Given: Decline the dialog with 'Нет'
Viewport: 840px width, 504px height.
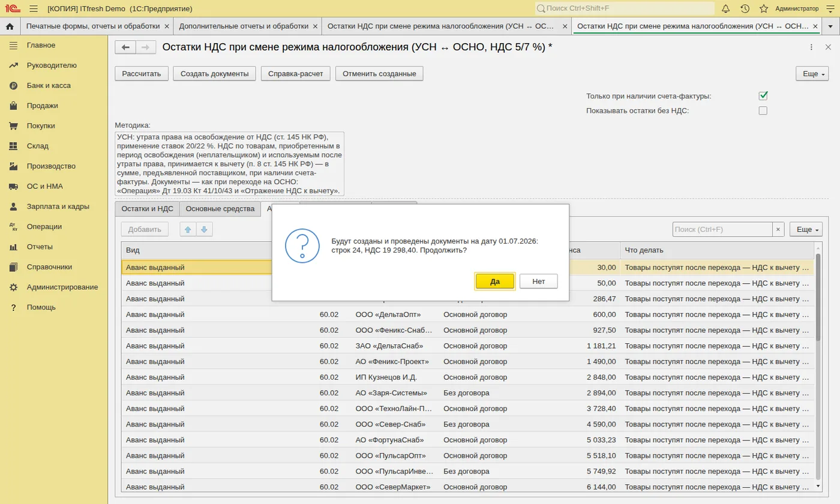Looking at the screenshot, I should point(538,281).
